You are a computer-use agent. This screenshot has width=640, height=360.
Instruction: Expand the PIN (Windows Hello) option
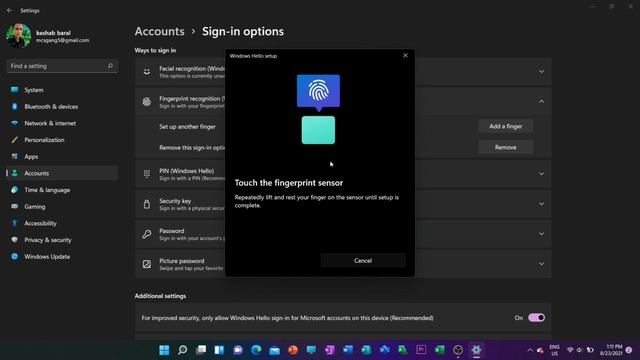point(541,174)
